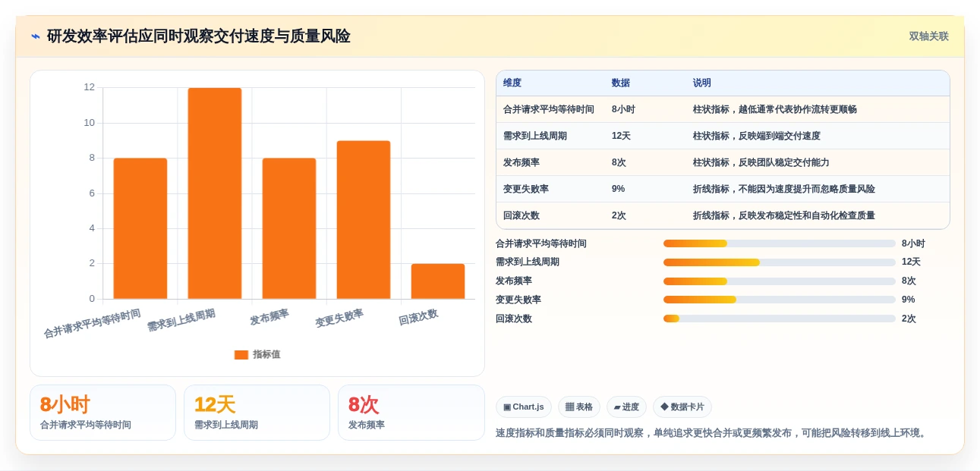Click the 合并请求平均等待时间 bar in chart

(x=140, y=228)
